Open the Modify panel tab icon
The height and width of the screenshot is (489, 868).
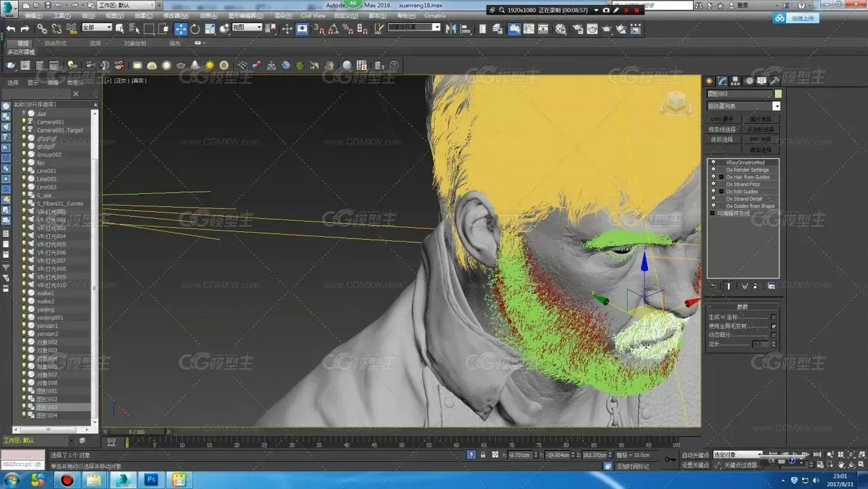722,81
